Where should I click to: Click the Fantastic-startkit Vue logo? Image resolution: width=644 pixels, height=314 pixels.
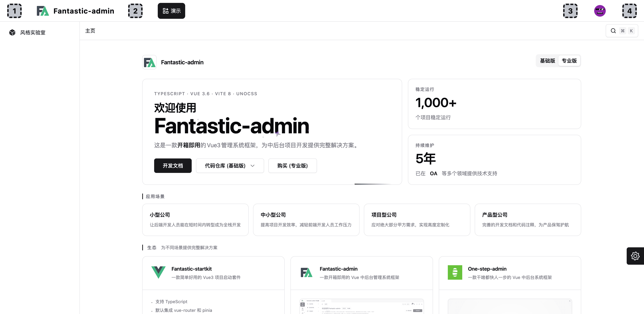[158, 272]
